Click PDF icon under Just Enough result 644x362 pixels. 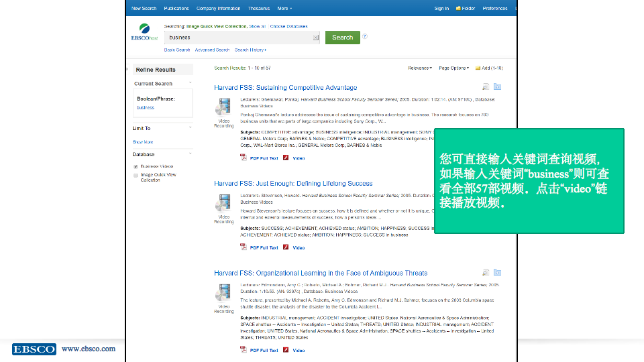point(244,247)
